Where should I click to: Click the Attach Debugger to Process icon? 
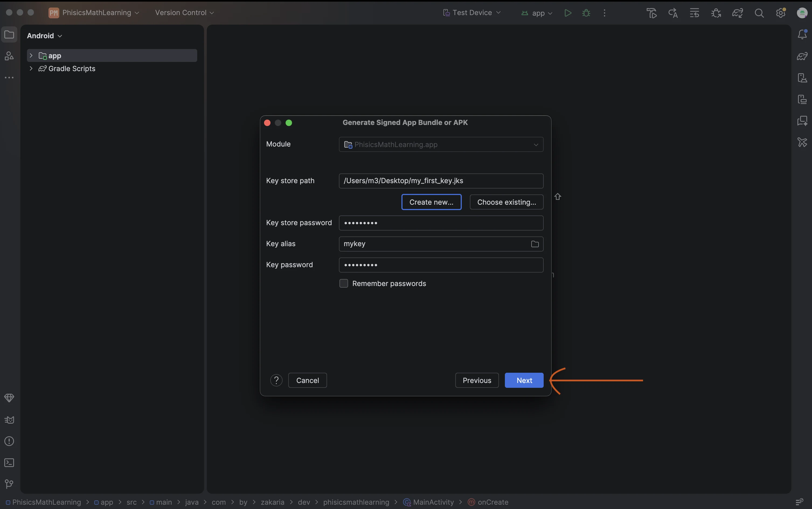pos(716,13)
